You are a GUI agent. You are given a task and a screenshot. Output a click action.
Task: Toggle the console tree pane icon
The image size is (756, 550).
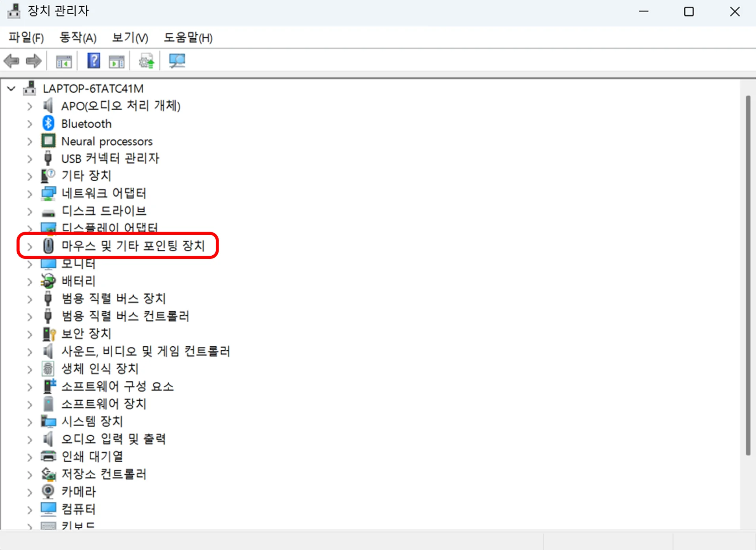(63, 60)
